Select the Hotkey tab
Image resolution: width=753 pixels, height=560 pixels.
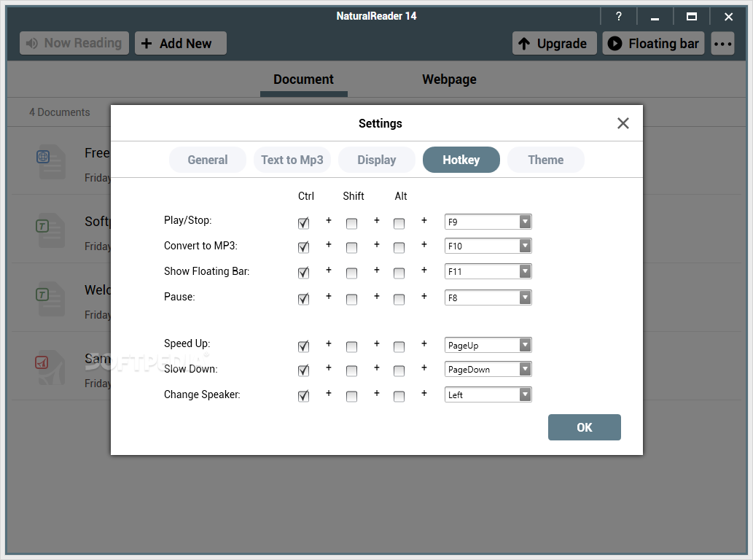pos(461,160)
